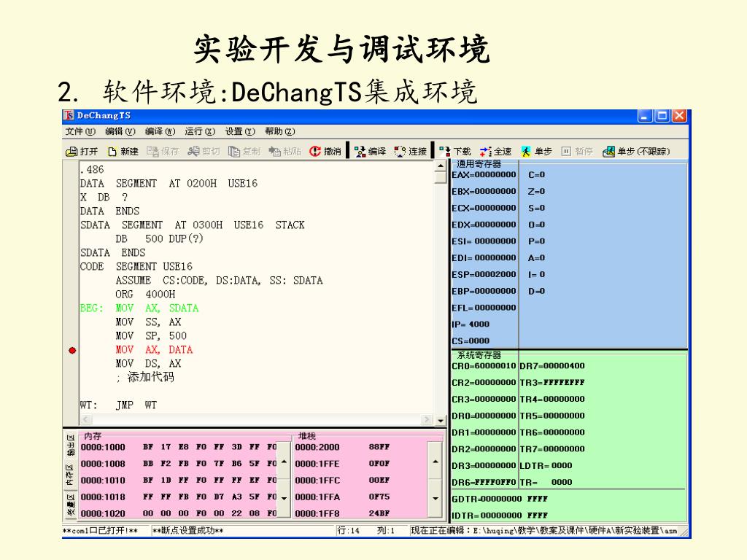747x560 pixels.
Task: Switch to the 输出区 side tab
Action: 71,446
